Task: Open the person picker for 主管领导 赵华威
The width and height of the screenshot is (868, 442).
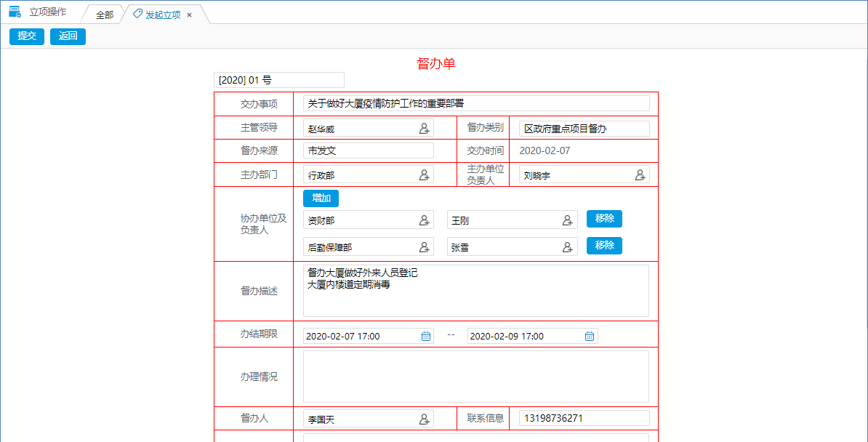Action: coord(424,128)
